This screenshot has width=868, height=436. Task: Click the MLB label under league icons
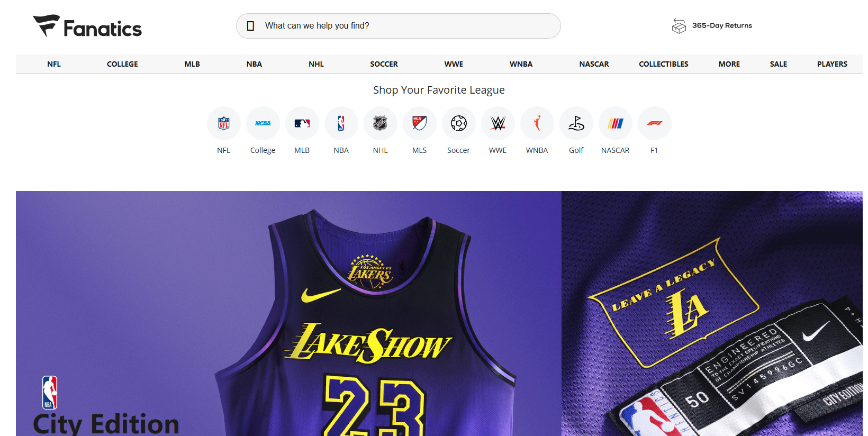[x=302, y=150]
